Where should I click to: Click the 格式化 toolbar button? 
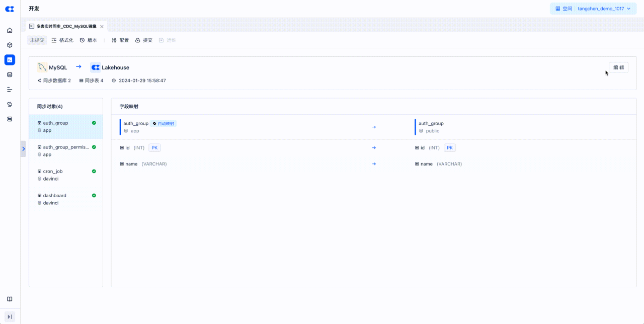62,40
